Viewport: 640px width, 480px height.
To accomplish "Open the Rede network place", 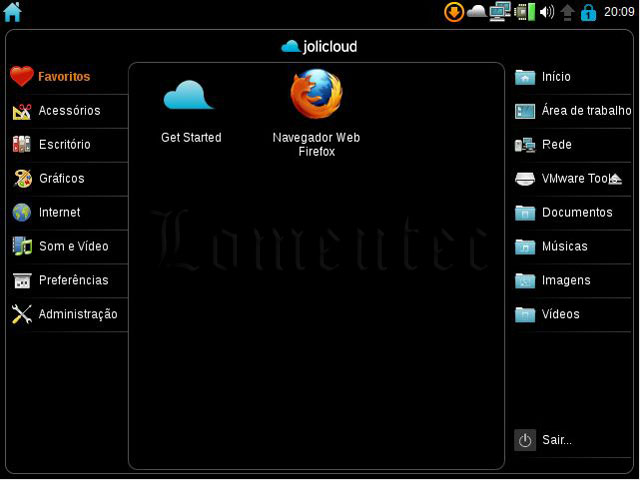I will (x=573, y=144).
